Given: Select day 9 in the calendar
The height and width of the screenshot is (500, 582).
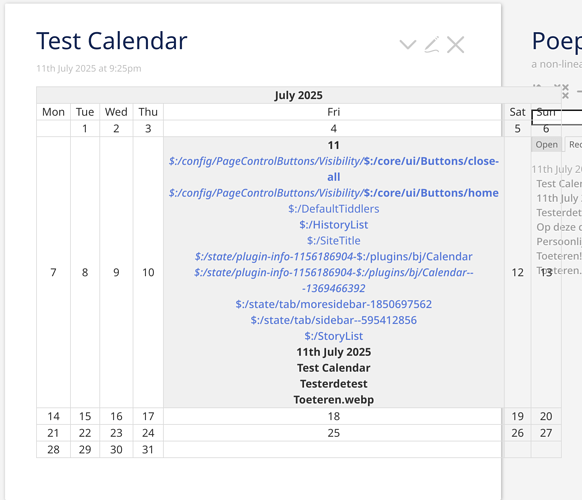Looking at the screenshot, I should [x=116, y=273].
